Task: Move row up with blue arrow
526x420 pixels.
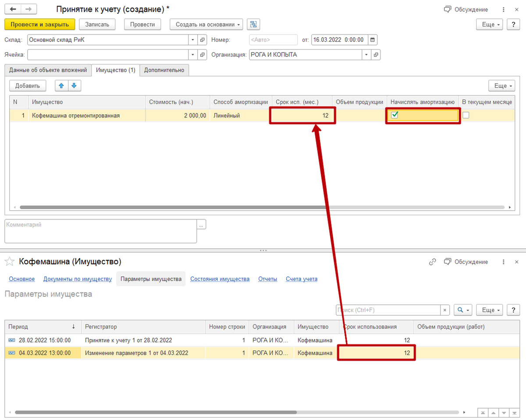Action: [x=61, y=86]
